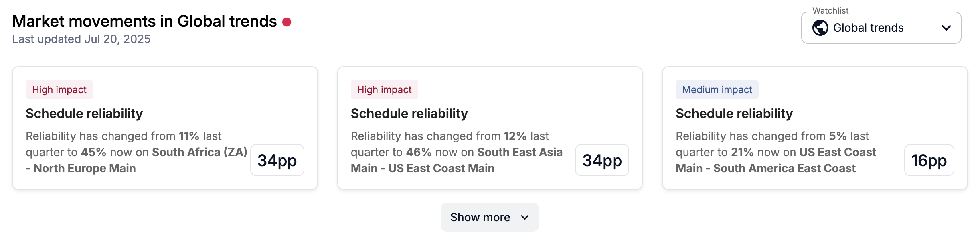Click the South Africa (ZA) trade lane text
The width and height of the screenshot is (980, 244).
coord(200,152)
